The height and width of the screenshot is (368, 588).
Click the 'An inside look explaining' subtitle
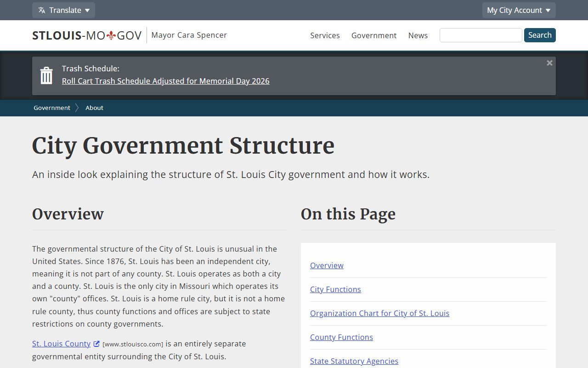pyautogui.click(x=231, y=175)
